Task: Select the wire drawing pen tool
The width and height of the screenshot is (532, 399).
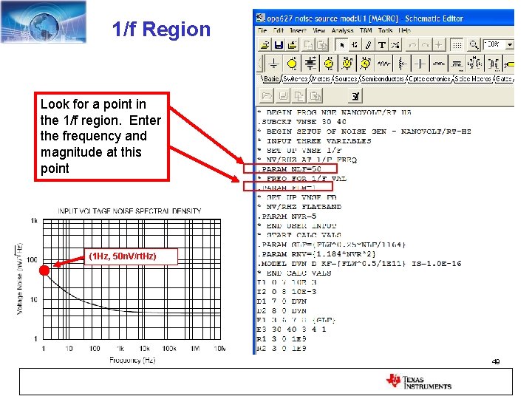Action: 368,44
